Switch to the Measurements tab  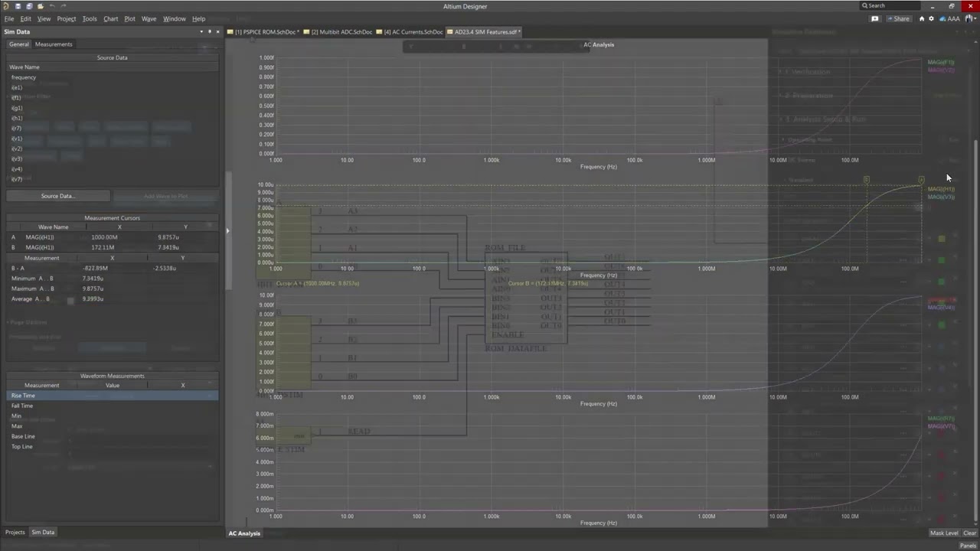54,44
